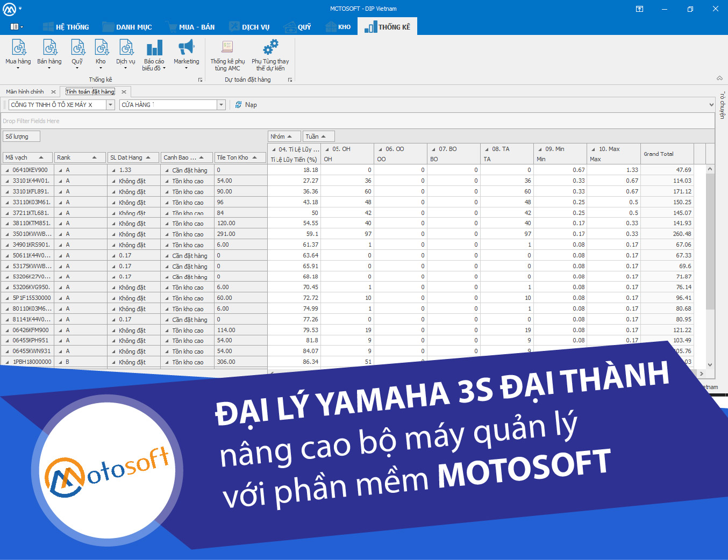Select Grand Total value 260.48
728x560 pixels.
[667, 234]
